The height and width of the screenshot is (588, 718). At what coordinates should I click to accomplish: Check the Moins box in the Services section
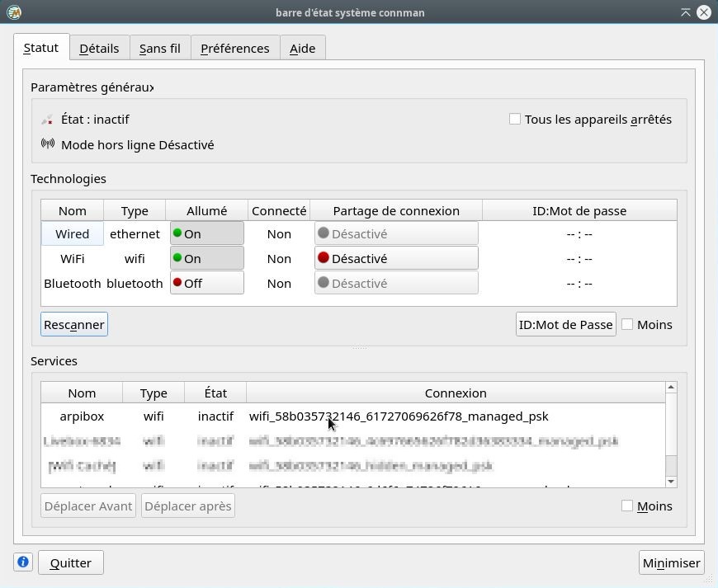coord(627,506)
